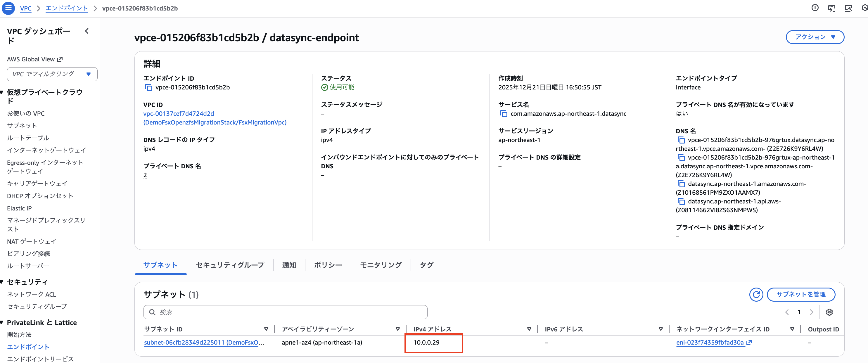
Task: Open the アクション dropdown
Action: 815,37
